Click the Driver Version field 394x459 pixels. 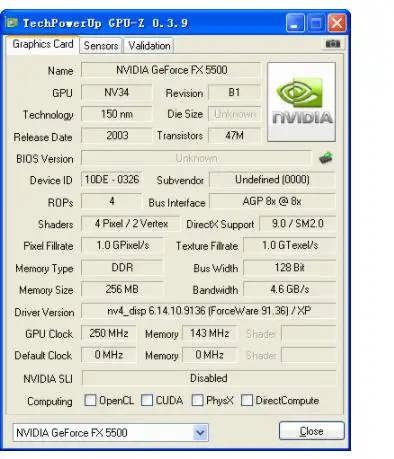pyautogui.click(x=209, y=311)
